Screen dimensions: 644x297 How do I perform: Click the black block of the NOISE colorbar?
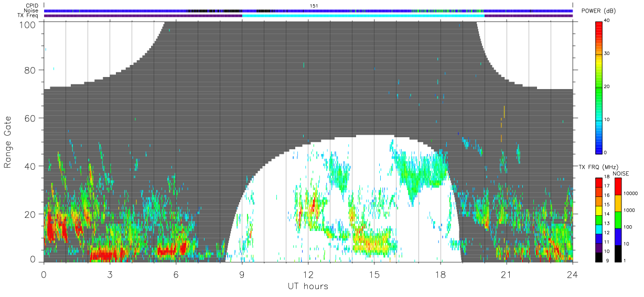pos(618,253)
